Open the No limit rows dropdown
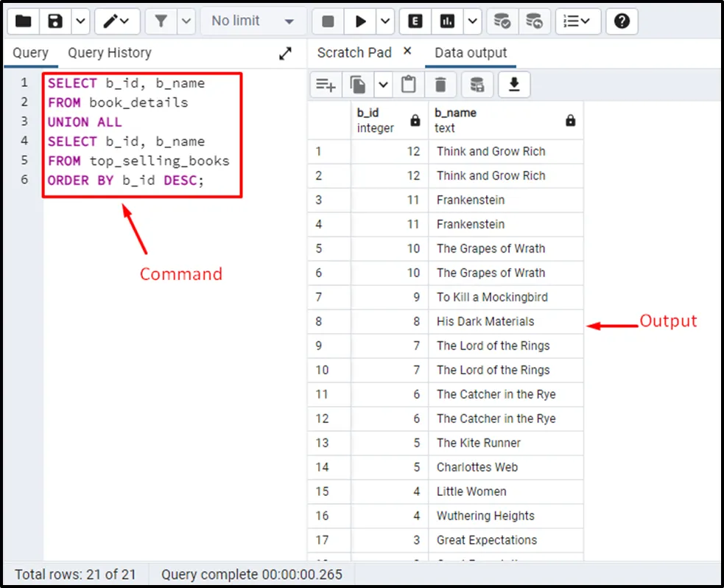 pos(253,21)
